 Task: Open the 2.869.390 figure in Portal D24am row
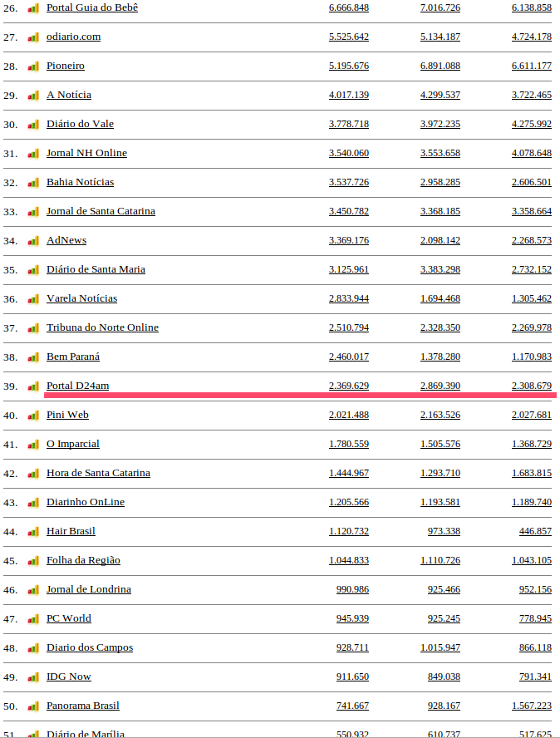[440, 386]
